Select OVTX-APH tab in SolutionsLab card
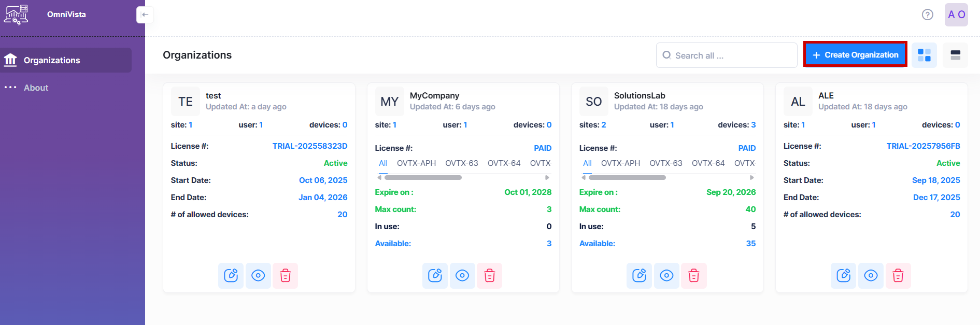 (x=620, y=163)
